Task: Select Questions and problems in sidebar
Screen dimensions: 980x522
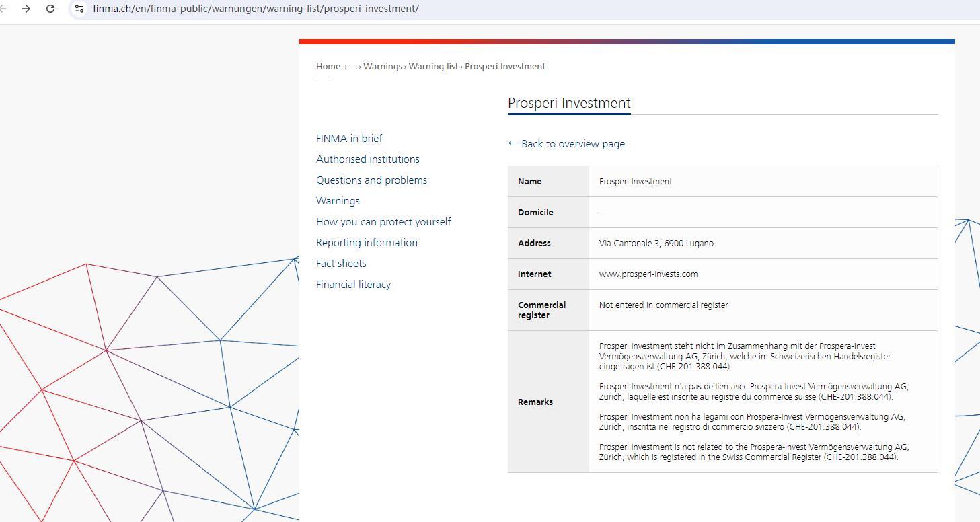Action: [x=371, y=180]
